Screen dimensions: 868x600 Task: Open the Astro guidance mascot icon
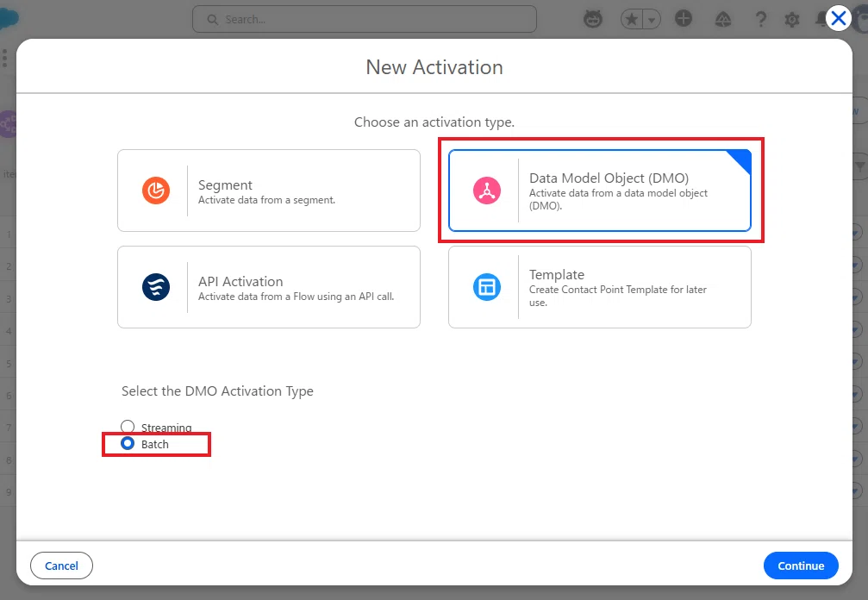click(x=593, y=19)
